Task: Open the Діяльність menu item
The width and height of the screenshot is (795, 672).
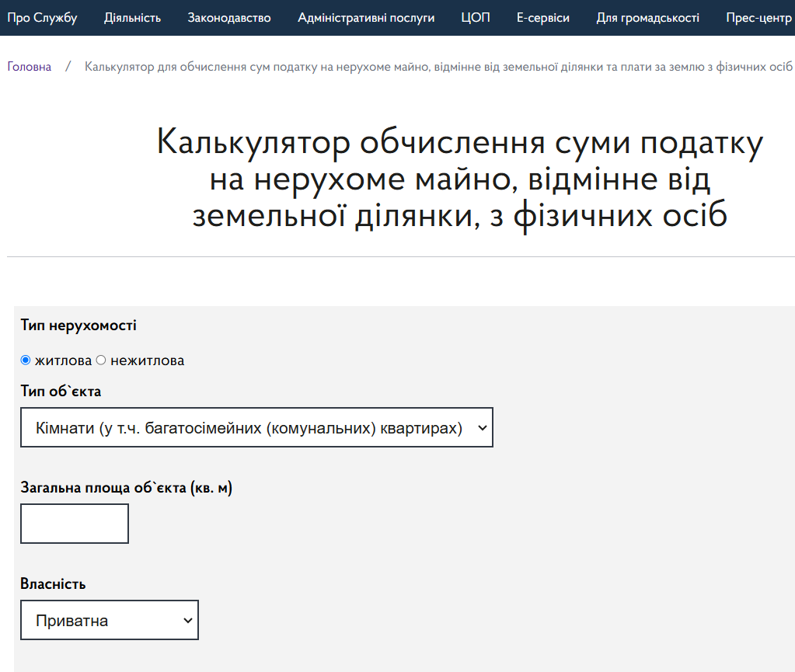Action: [132, 18]
